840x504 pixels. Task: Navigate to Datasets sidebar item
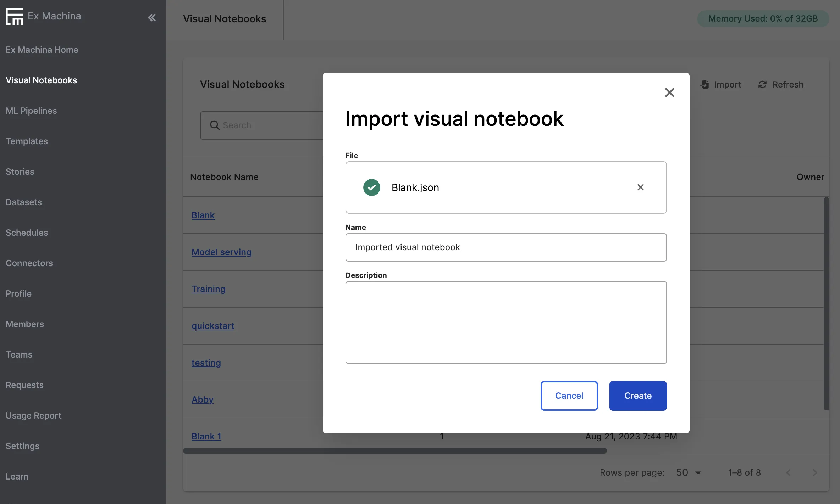[x=24, y=202]
